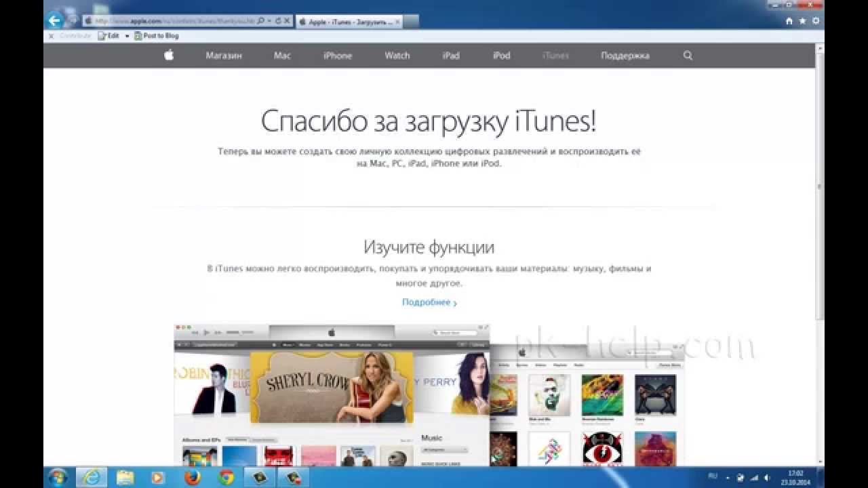
Task: Open Favorites star icon in Internet Explorer
Action: (x=802, y=21)
